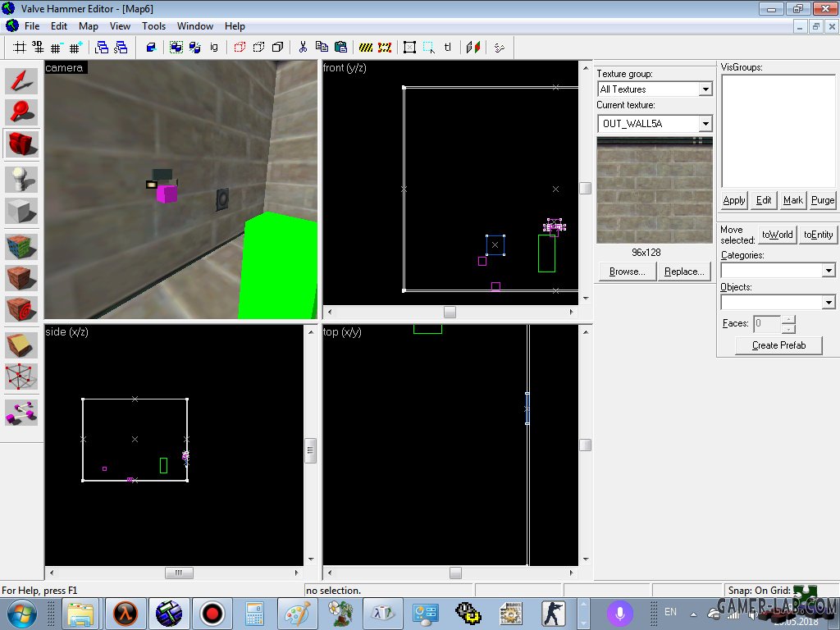Click the Paste clipboard icon

pyautogui.click(x=340, y=47)
